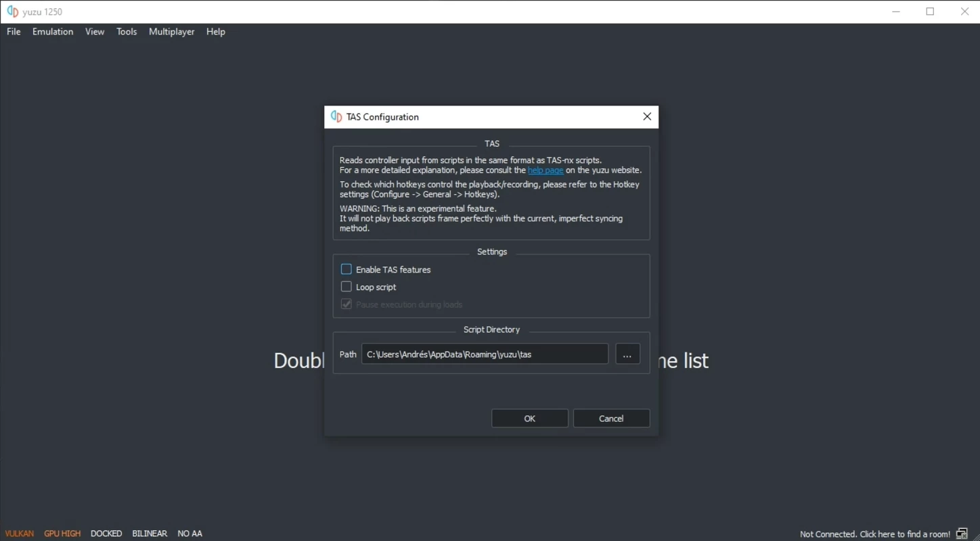Toggle GPU HIGH accuracy in the status bar

point(62,534)
